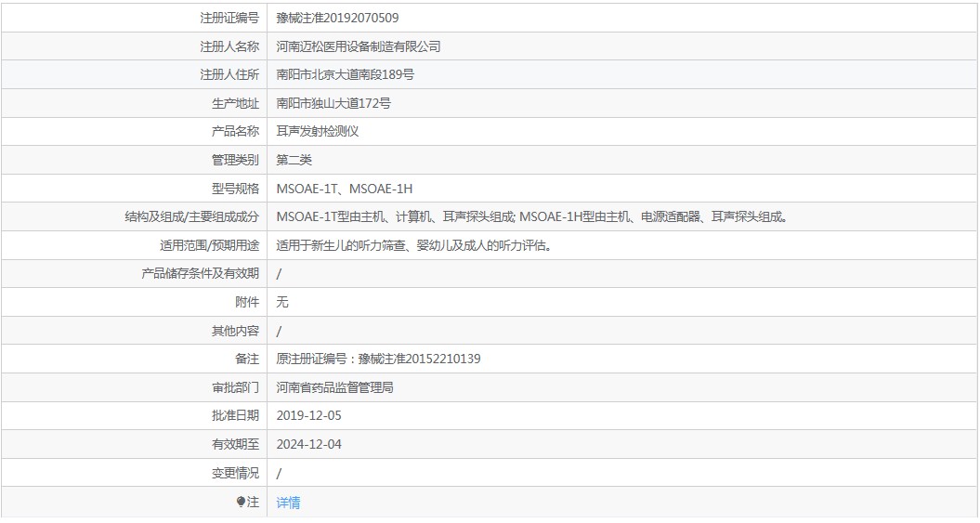Screen dimensions: 980x523
Task: Click the 其他内容 label
Action: tap(236, 331)
